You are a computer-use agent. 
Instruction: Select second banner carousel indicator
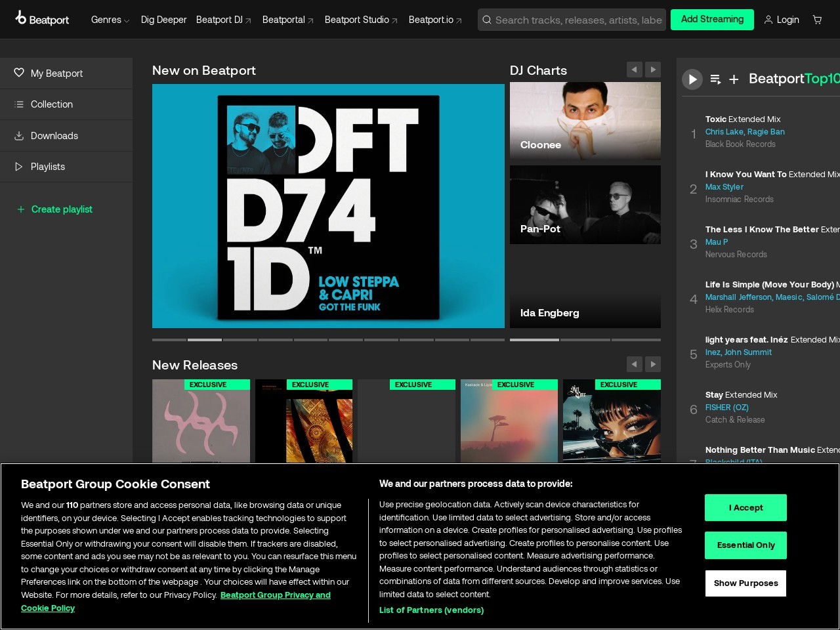[205, 340]
